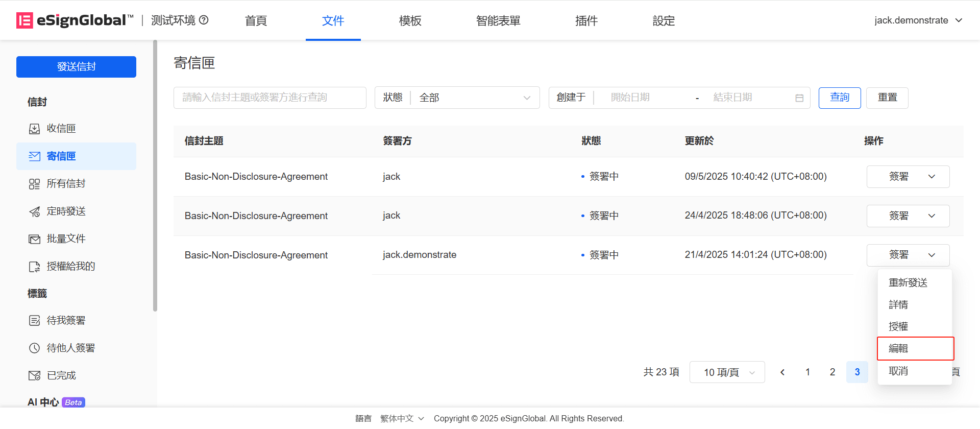
Task: Click the 更新於 column header
Action: (x=699, y=141)
